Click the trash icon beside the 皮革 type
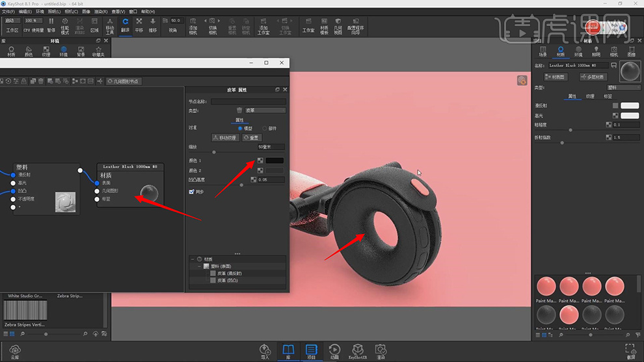644x362 pixels. coord(239,110)
